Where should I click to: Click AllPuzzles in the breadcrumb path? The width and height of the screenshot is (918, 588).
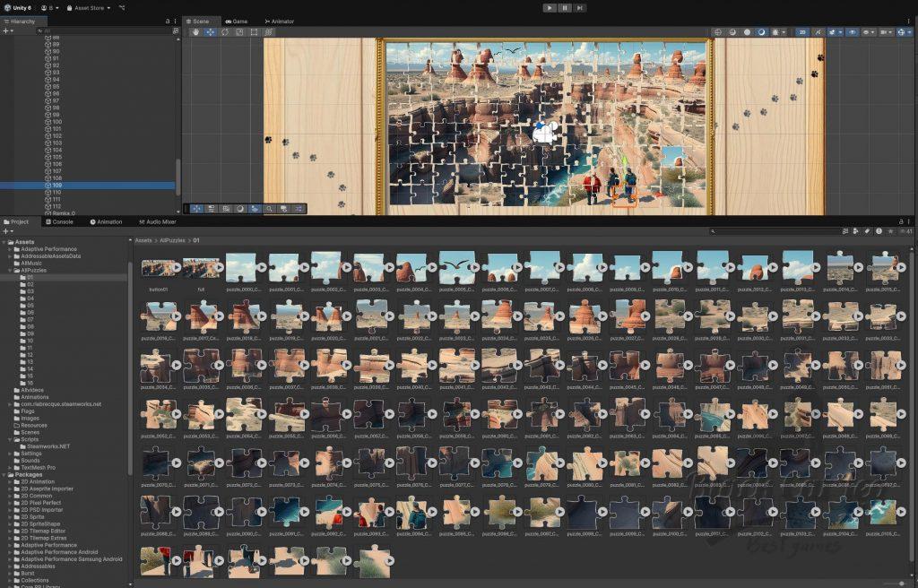point(173,241)
